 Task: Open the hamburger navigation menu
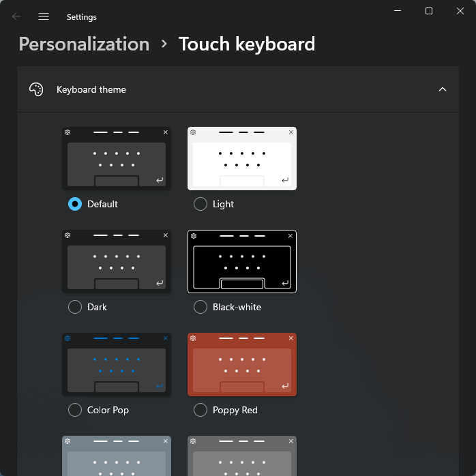(x=44, y=16)
